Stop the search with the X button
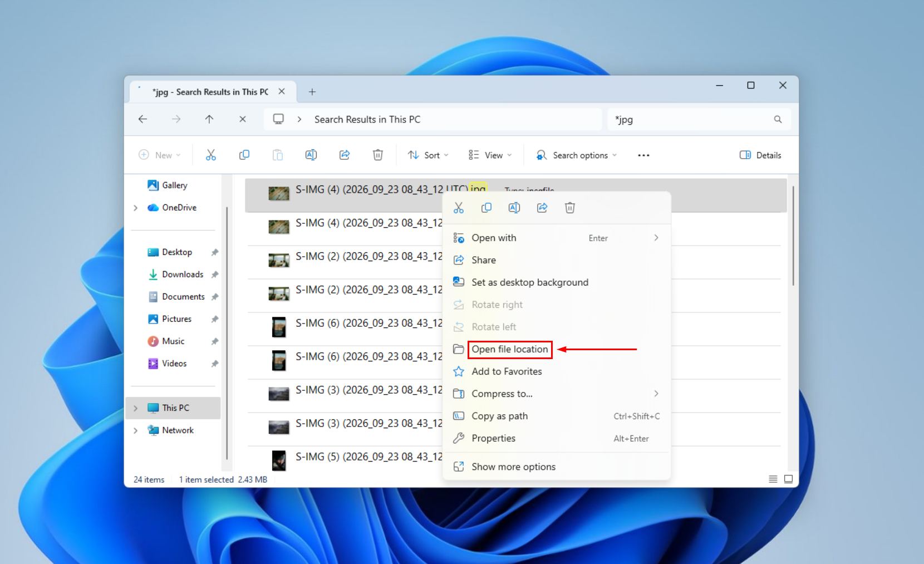The height and width of the screenshot is (564, 924). [243, 119]
